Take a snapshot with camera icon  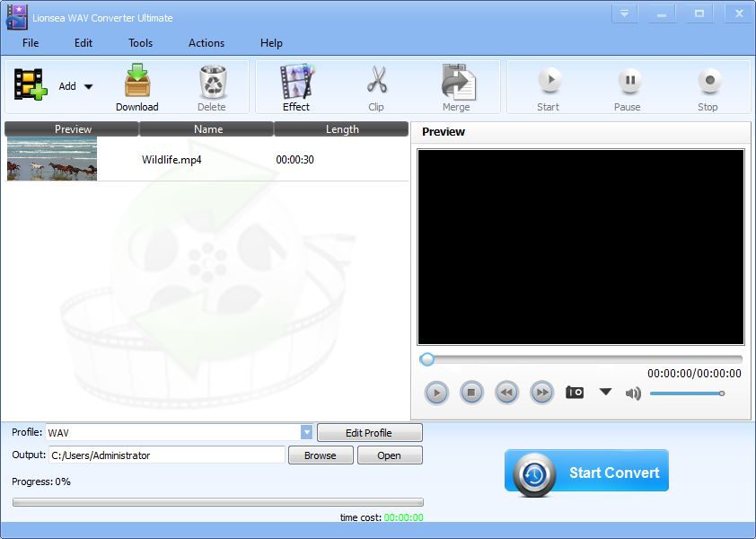575,393
